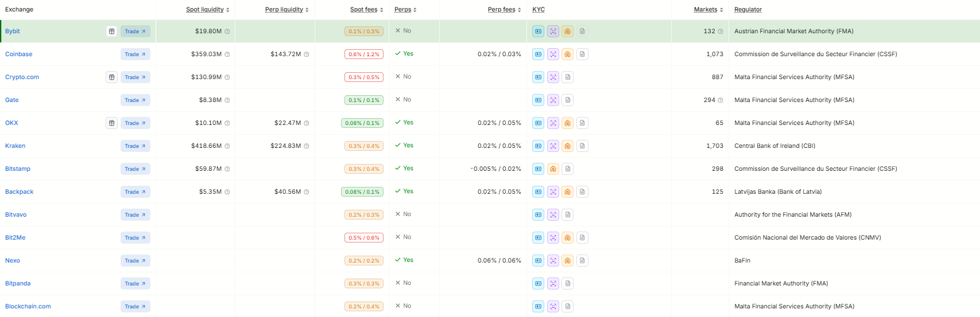Click the gift bonus icon for Bybit
980x317 pixels.
pos(111,31)
